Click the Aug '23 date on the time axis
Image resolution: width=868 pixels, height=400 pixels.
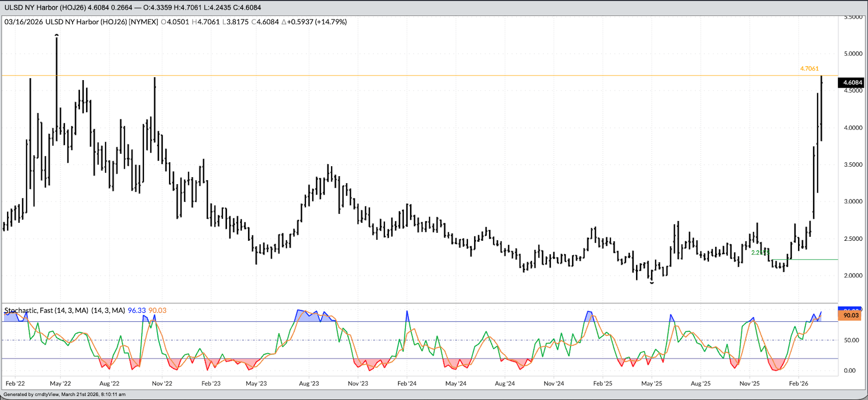[x=308, y=383]
